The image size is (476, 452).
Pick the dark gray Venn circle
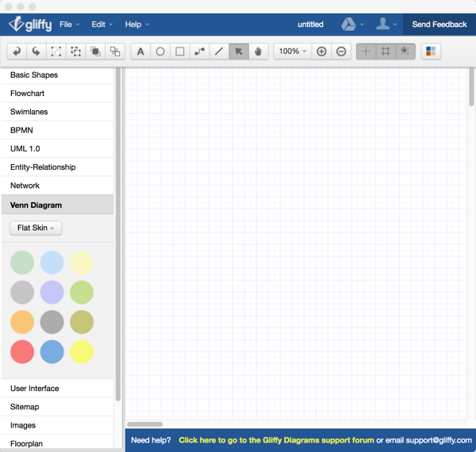(52, 322)
